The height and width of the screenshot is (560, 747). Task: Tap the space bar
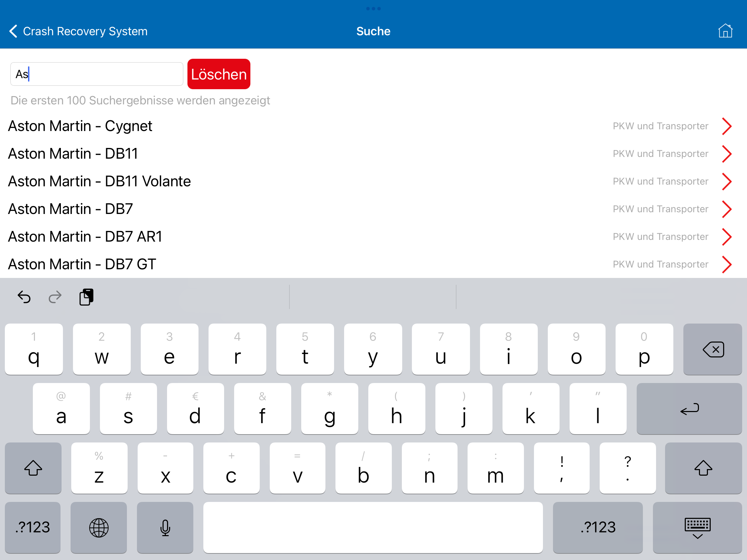pos(373,528)
